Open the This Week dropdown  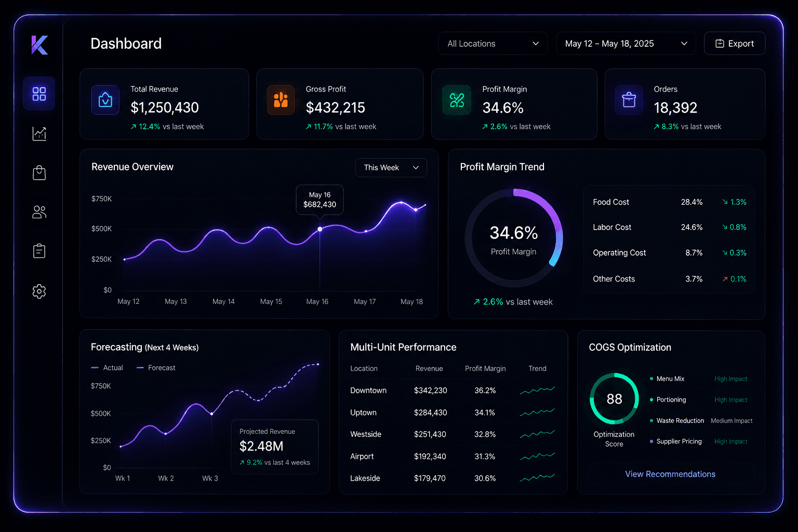pyautogui.click(x=391, y=167)
